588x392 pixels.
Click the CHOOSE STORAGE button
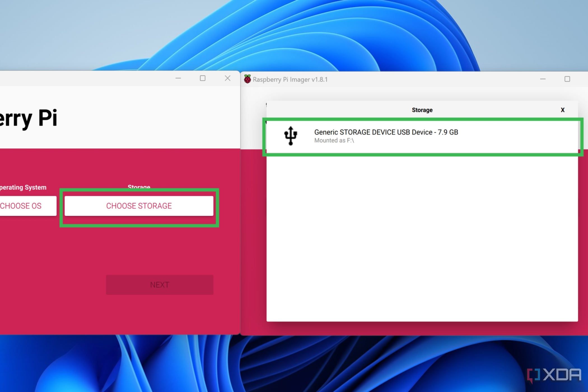coord(139,206)
